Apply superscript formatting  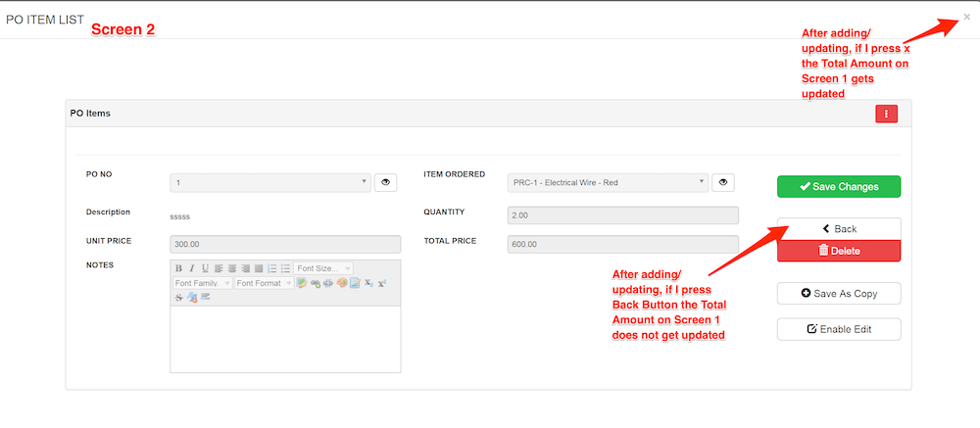coord(382,283)
